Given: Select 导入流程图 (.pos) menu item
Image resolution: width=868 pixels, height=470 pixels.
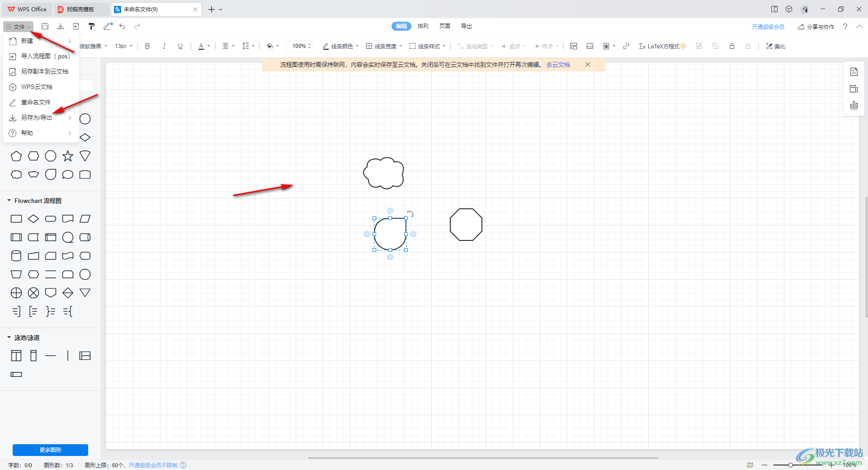Looking at the screenshot, I should (x=41, y=56).
